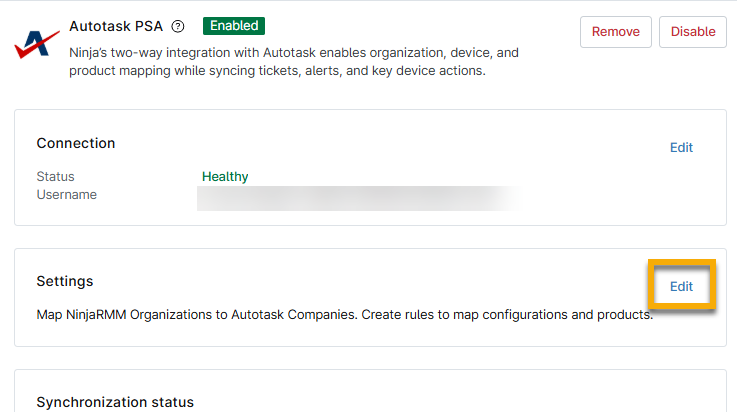Click the Ninja's two-way integration description
The height and width of the screenshot is (412, 737).
pos(294,62)
